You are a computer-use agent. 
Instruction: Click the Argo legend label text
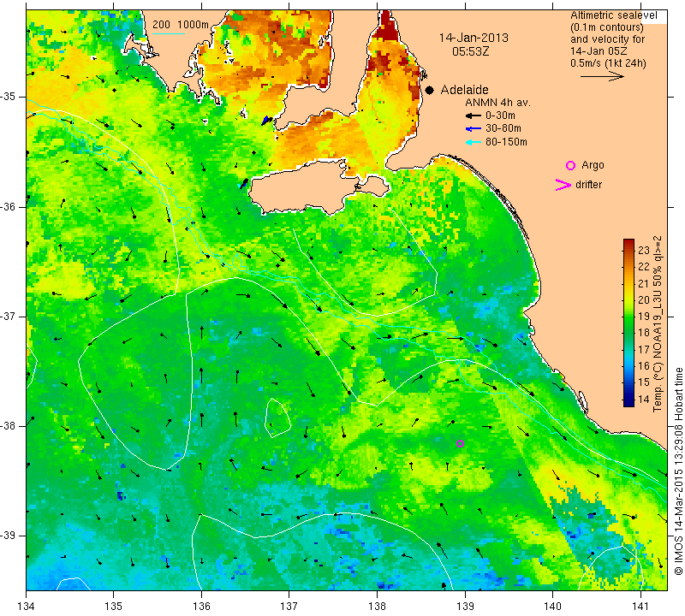point(593,165)
